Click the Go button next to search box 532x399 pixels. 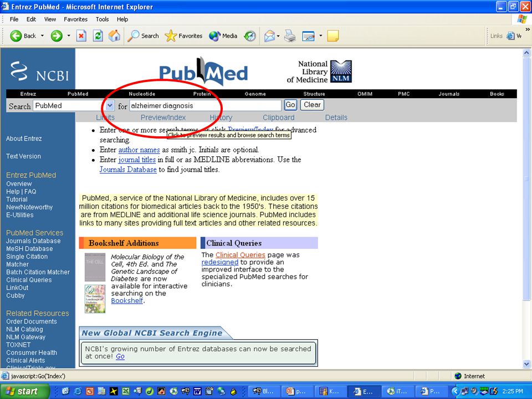click(290, 105)
